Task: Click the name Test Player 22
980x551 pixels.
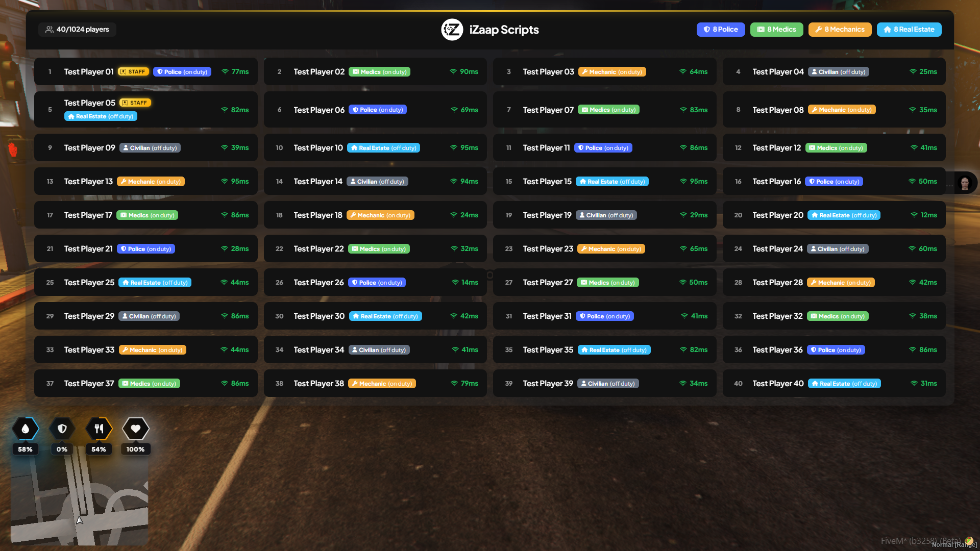Action: [x=318, y=248]
